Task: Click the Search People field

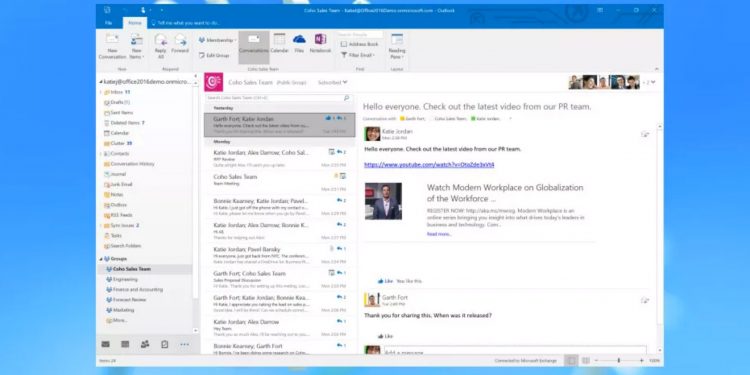Action: [361, 35]
